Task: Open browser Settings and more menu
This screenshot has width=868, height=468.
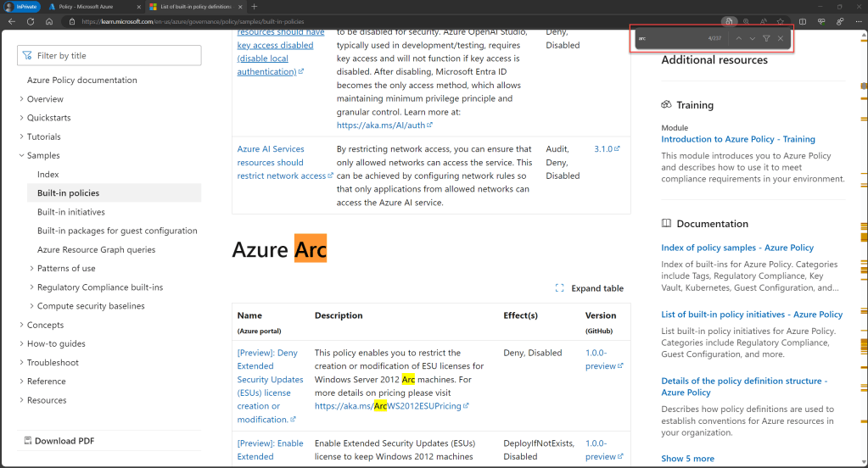Action: (x=856, y=21)
